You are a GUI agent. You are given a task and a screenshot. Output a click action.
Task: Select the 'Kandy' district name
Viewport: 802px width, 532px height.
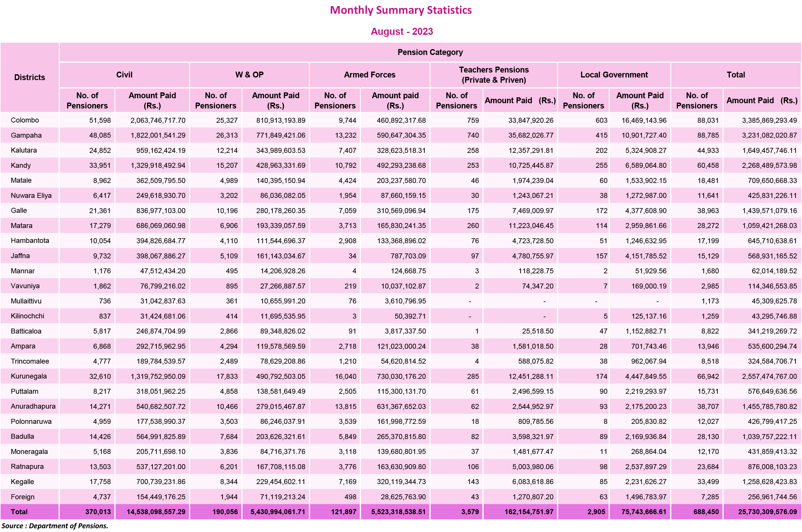21,165
